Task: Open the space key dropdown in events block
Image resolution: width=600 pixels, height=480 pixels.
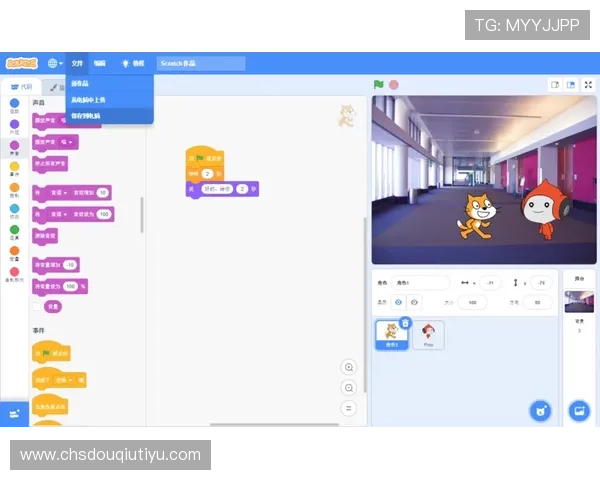Action: (64, 380)
